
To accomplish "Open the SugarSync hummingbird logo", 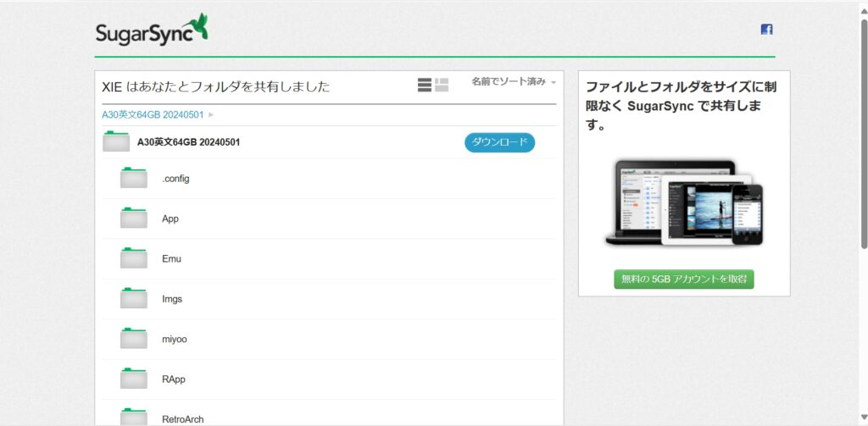I will pyautogui.click(x=152, y=30).
